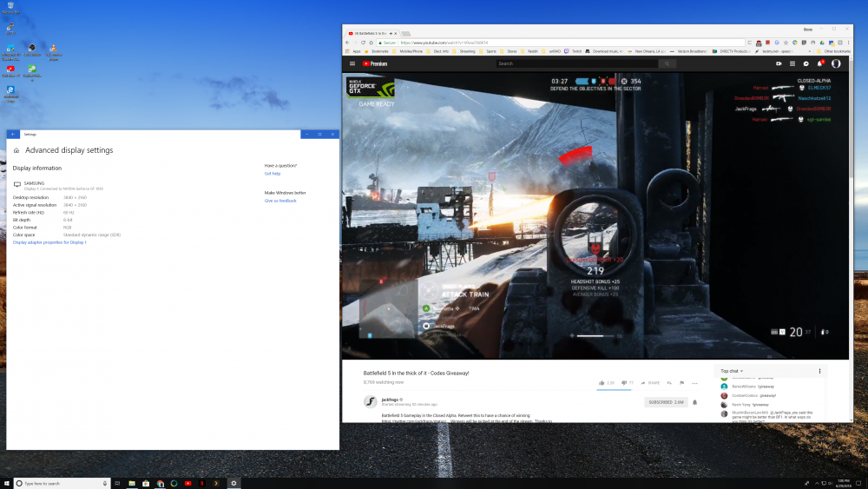The height and width of the screenshot is (489, 868).
Task: Open a new Chrome tab
Action: 405,34
